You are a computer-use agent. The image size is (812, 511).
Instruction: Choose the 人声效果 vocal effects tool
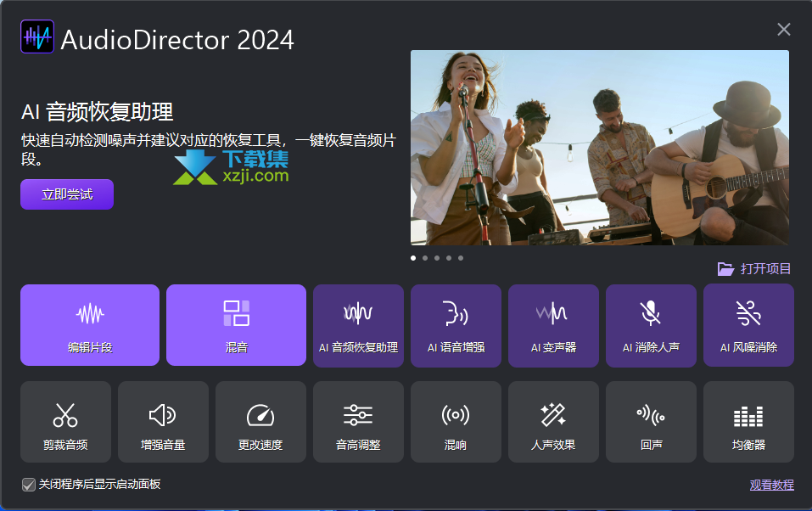point(553,422)
